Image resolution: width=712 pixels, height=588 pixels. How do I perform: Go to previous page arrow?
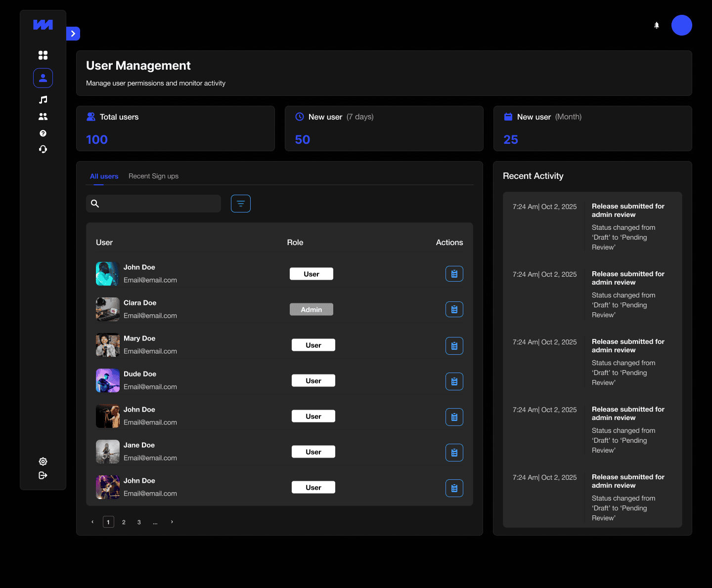[92, 522]
